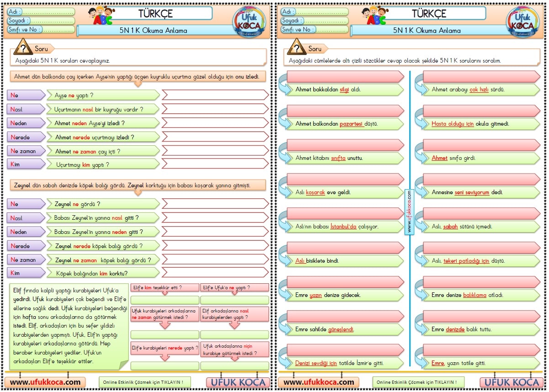Click the answer box beside 'Ahmet neden Ayşe'yi izledi ?'
Viewport: 549px width, 392px height.
(215, 123)
